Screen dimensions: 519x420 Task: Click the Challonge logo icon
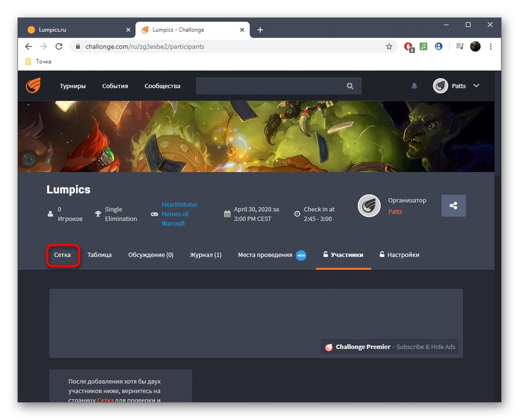(x=33, y=86)
